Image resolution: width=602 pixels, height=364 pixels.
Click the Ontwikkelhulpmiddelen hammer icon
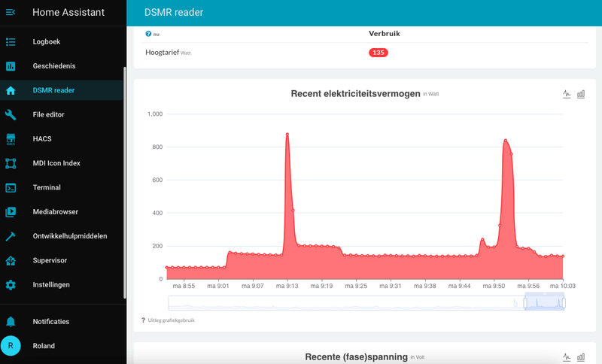(x=11, y=236)
